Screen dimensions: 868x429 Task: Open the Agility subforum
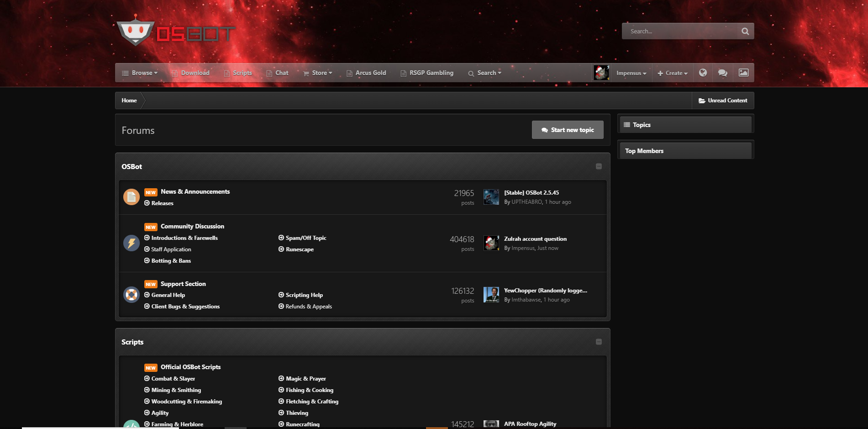[160, 413]
